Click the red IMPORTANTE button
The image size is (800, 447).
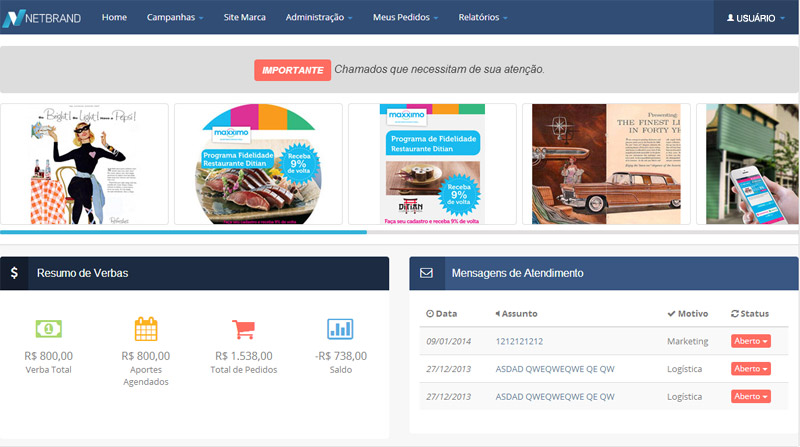tap(292, 70)
